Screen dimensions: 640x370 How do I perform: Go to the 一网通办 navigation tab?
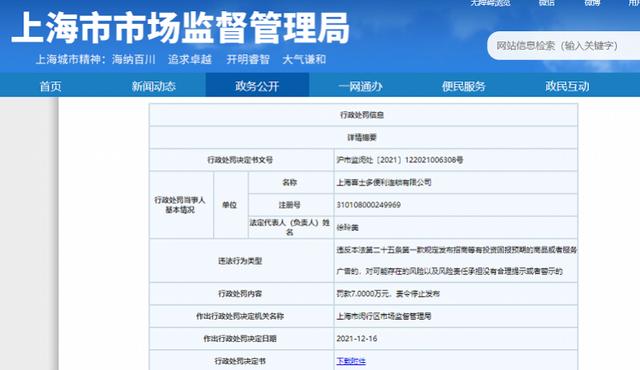coord(360,86)
